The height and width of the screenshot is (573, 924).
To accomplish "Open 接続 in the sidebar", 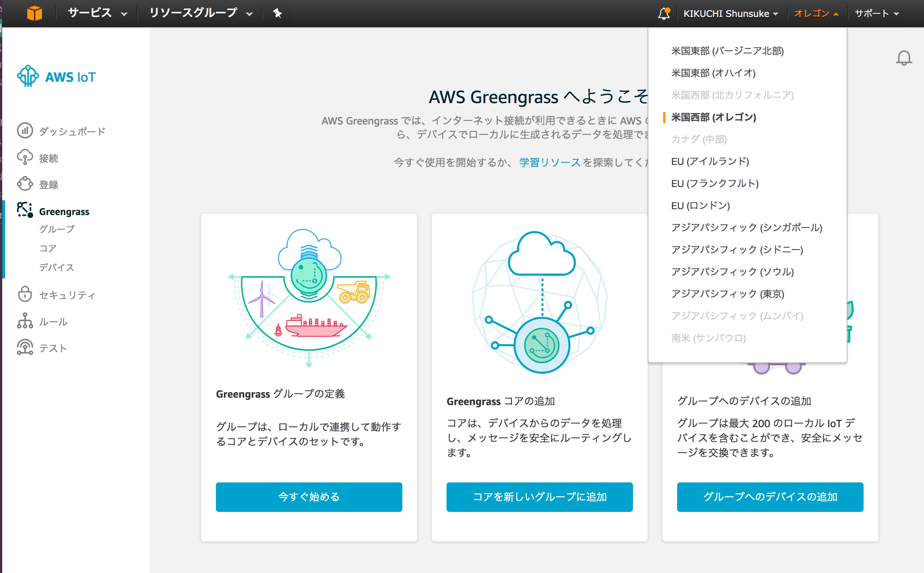I will point(49,158).
